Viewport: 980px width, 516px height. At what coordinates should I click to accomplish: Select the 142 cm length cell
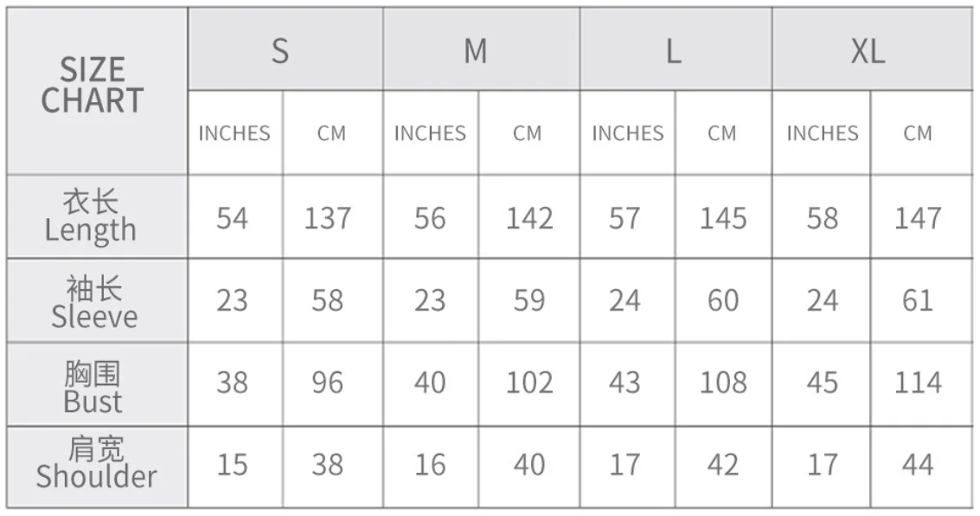(528, 218)
